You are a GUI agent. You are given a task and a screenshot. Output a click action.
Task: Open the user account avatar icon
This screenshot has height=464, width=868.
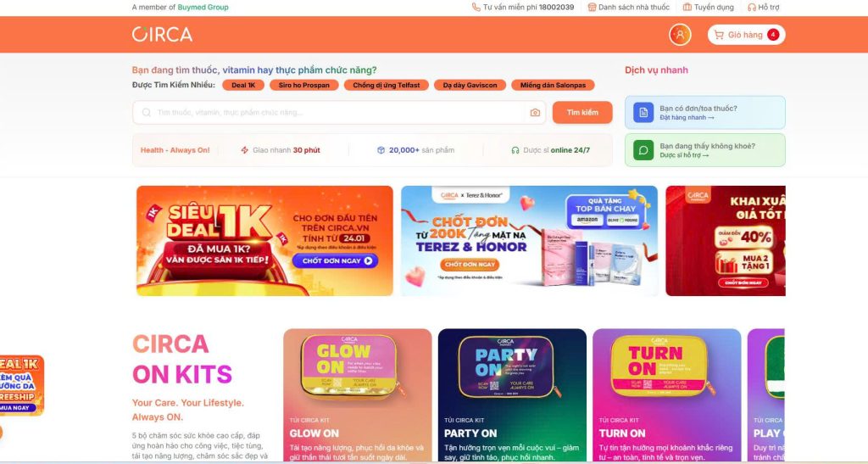point(680,34)
